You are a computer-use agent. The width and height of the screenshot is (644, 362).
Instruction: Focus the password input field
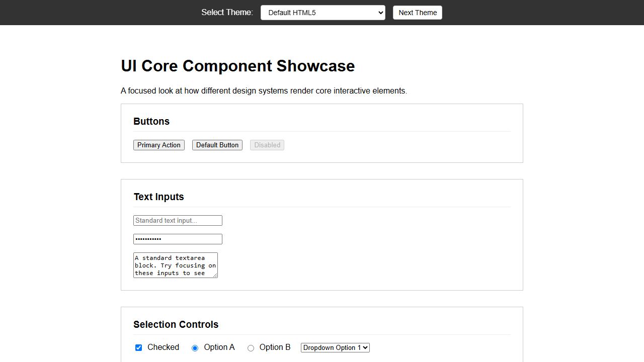pyautogui.click(x=178, y=239)
